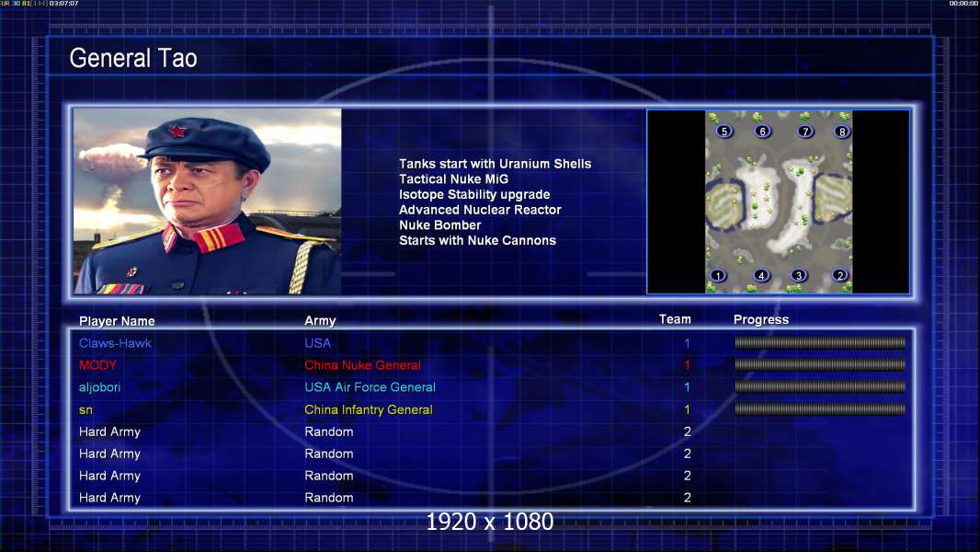Click the progress bar for MODY
The image size is (980, 552).
tap(820, 364)
